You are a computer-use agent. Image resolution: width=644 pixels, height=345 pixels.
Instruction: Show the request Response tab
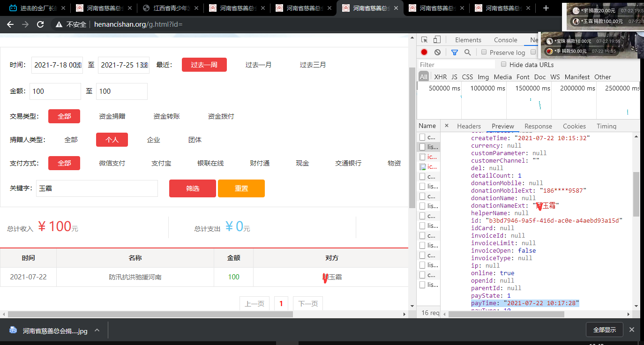point(539,126)
